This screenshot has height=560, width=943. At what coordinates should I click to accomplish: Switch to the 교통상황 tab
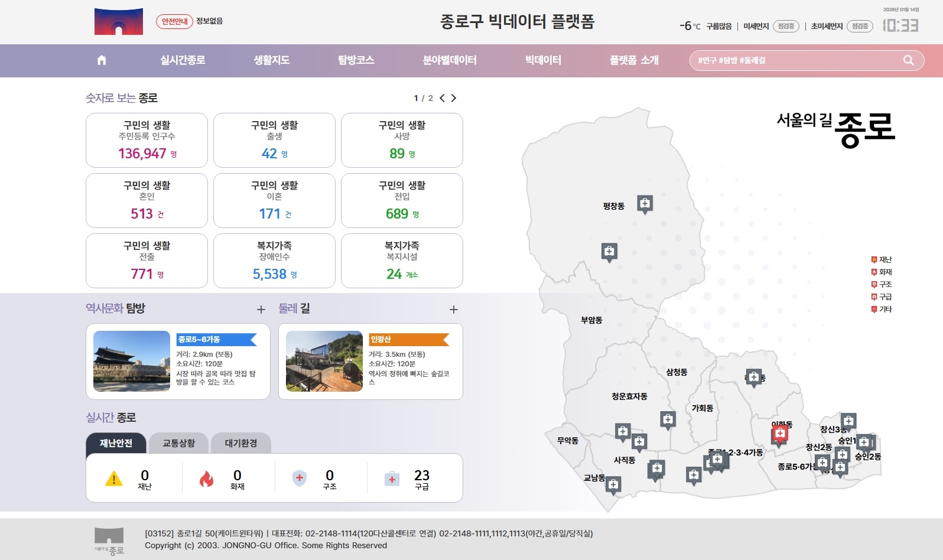coord(178,443)
